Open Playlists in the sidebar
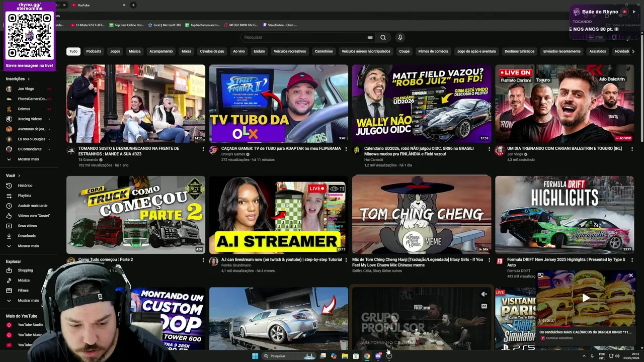 (24, 196)
